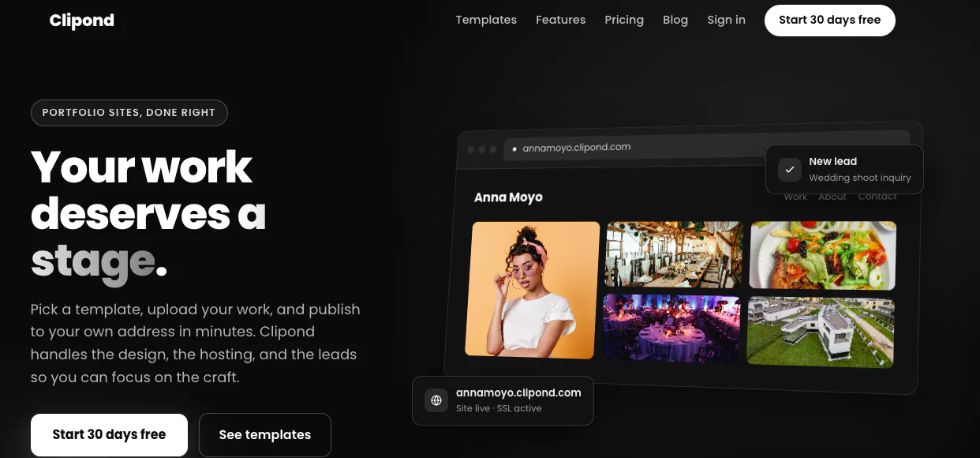This screenshot has height=458, width=980.
Task: Click the Clipond logo
Action: click(x=81, y=21)
